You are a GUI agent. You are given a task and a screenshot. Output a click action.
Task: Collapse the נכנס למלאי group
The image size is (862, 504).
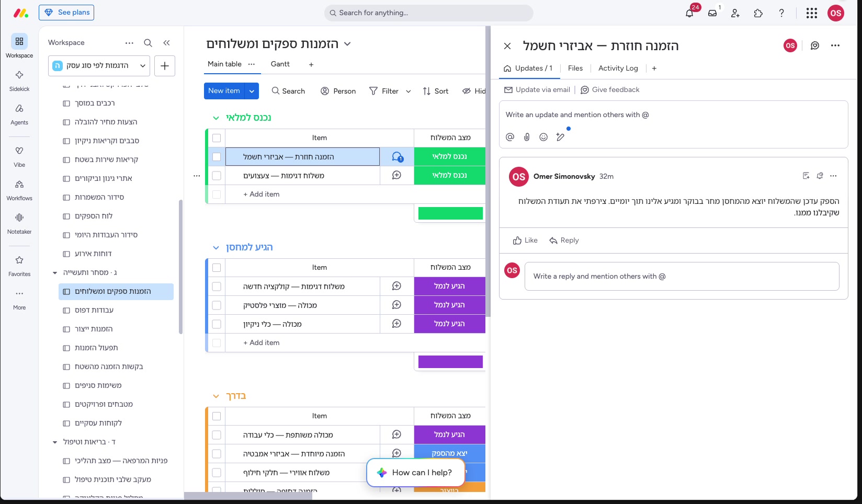(x=216, y=118)
